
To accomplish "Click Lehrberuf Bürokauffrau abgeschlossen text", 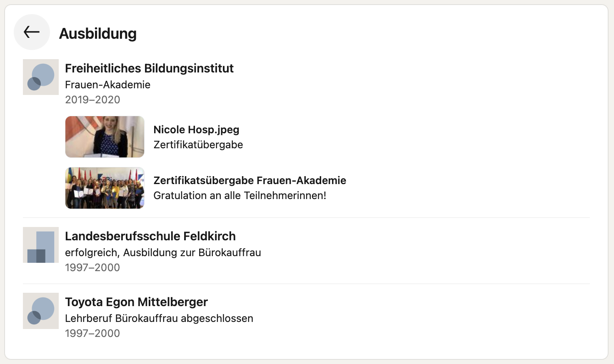I will (x=159, y=318).
